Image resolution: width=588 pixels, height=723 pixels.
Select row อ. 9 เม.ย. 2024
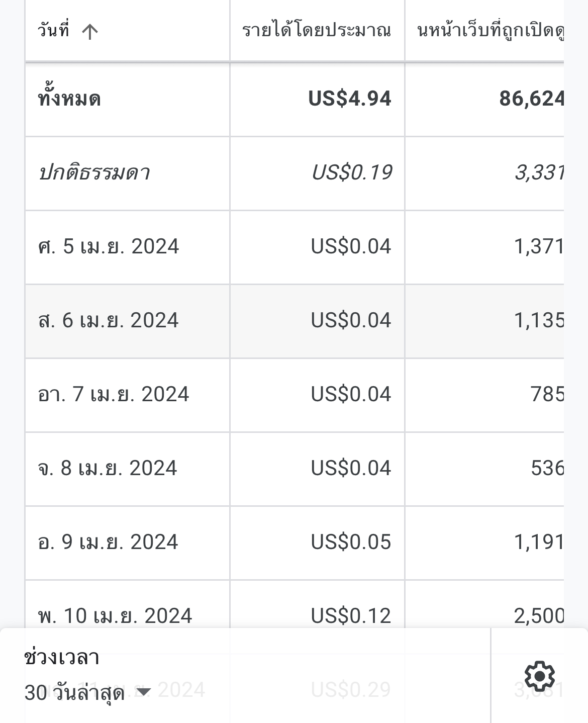click(295, 543)
